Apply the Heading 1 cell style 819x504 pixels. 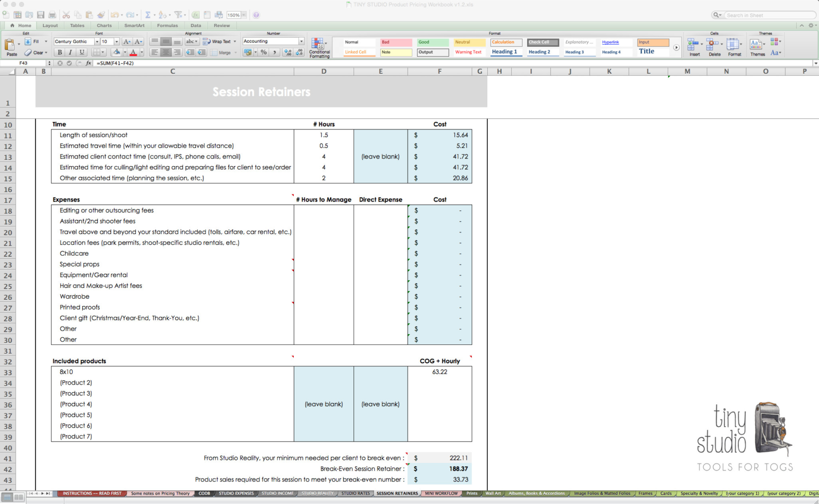(506, 52)
